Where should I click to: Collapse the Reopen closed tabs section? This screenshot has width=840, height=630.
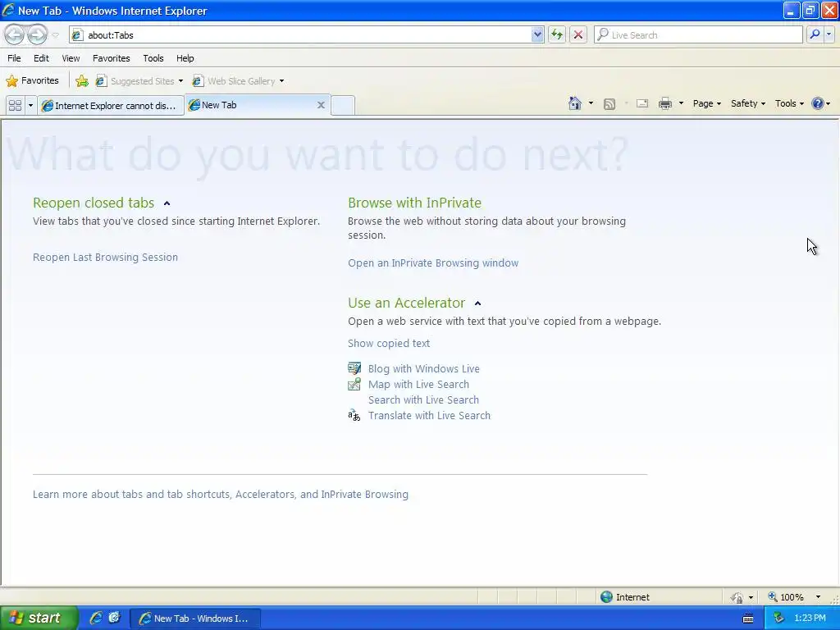click(167, 203)
